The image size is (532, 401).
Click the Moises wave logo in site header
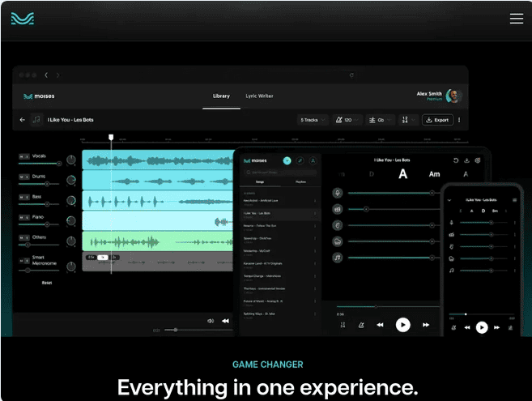tap(23, 19)
